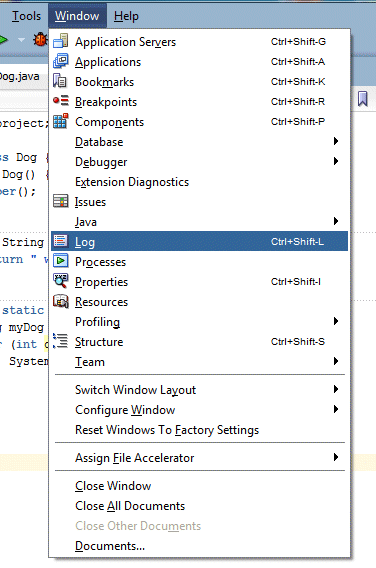
Task: Select the Profiling menu entry
Action: click(x=199, y=322)
